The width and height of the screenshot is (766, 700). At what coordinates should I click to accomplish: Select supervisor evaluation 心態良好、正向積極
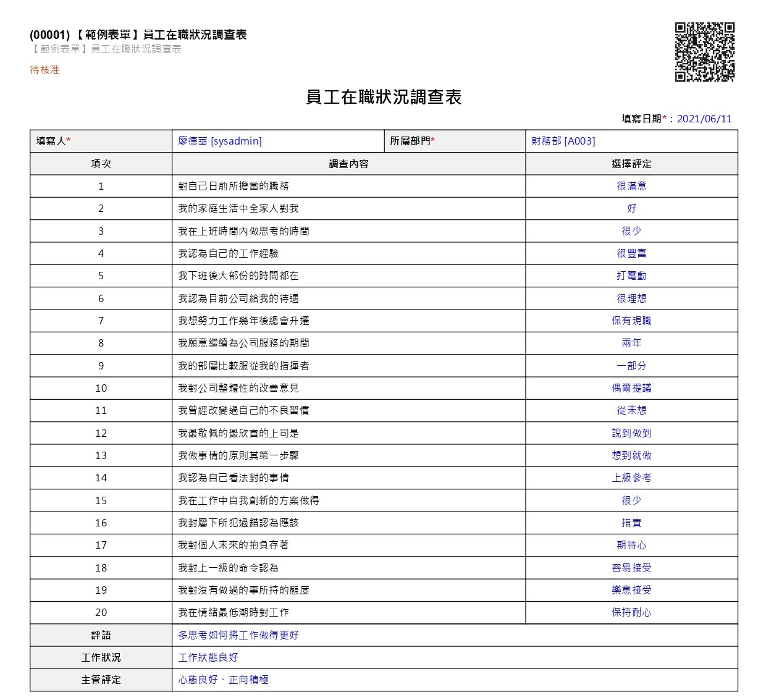coord(223,680)
